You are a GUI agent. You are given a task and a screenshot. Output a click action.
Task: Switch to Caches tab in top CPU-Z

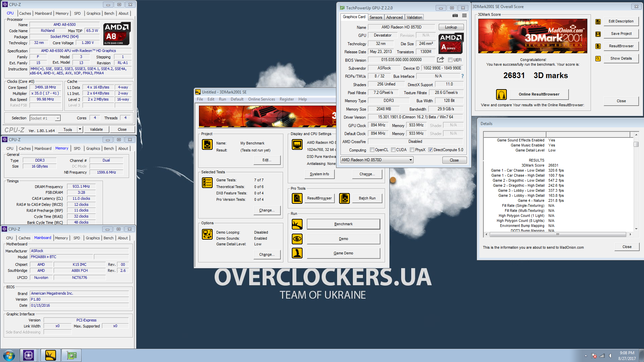click(x=25, y=13)
